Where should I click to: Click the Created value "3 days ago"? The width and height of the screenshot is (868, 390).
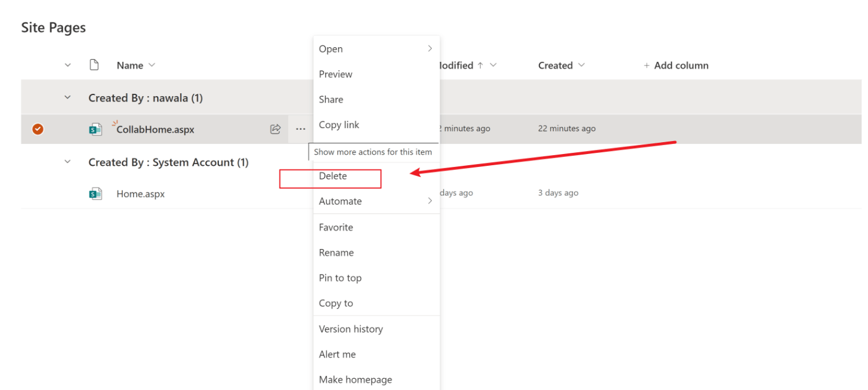coord(558,193)
